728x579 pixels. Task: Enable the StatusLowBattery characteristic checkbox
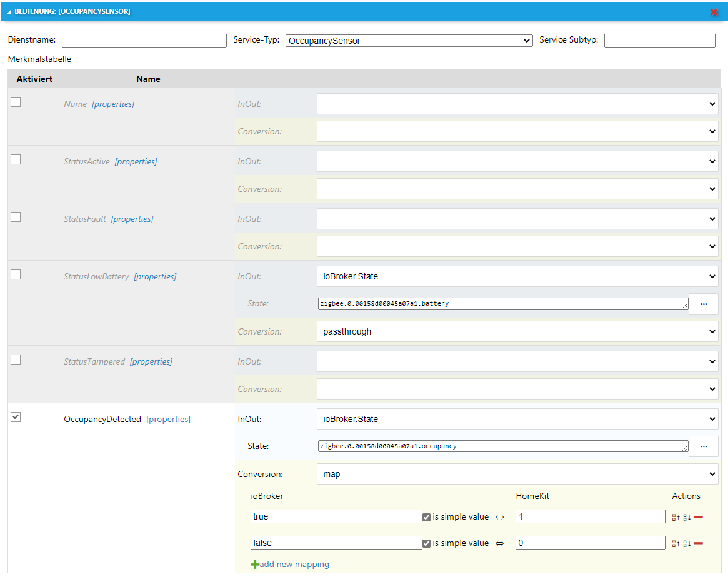pyautogui.click(x=16, y=274)
